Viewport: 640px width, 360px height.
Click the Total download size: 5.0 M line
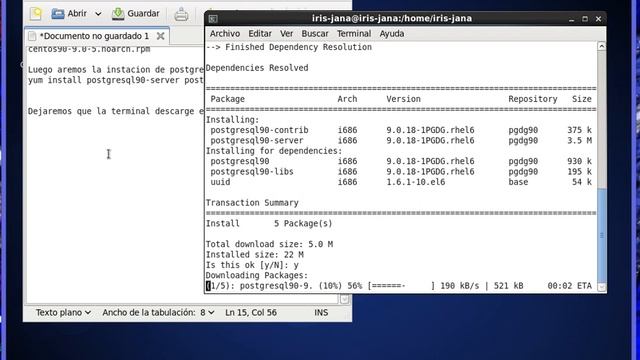(x=269, y=244)
